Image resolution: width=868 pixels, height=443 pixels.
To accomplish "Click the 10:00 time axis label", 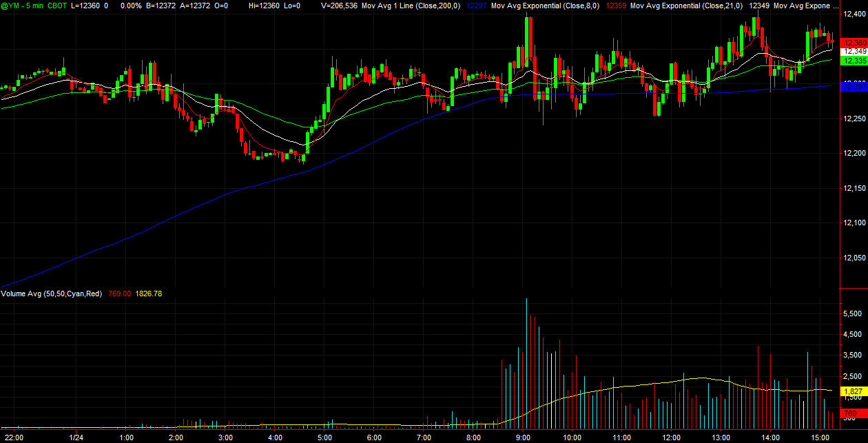I will (572, 437).
